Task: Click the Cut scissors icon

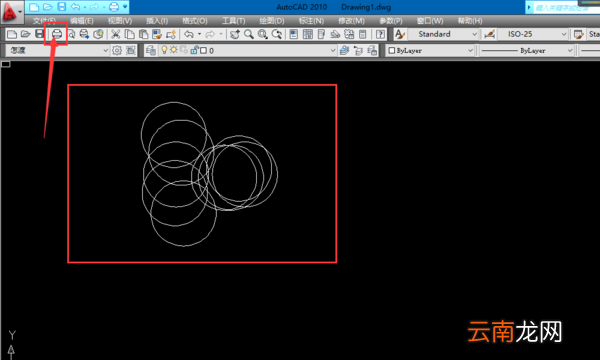Action: coord(115,34)
